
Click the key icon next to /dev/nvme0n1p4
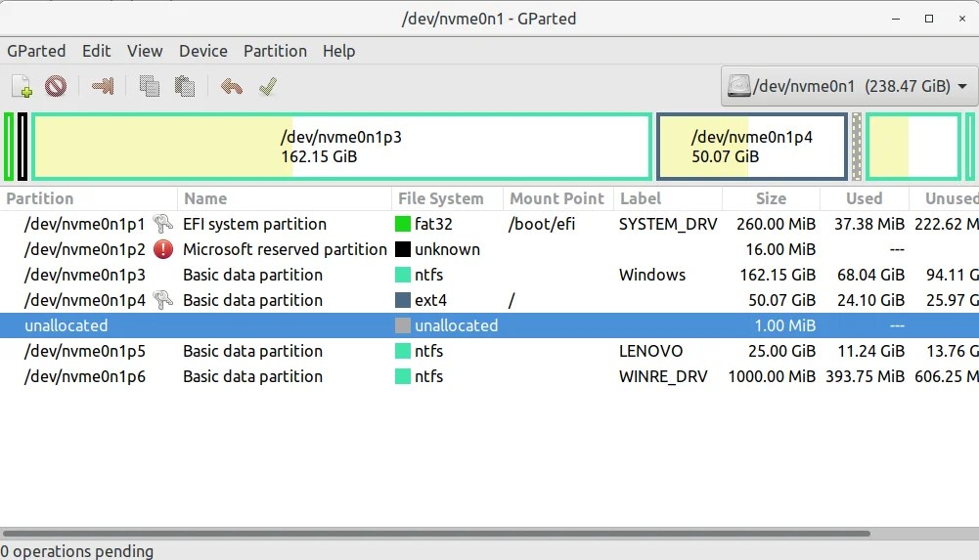point(163,300)
